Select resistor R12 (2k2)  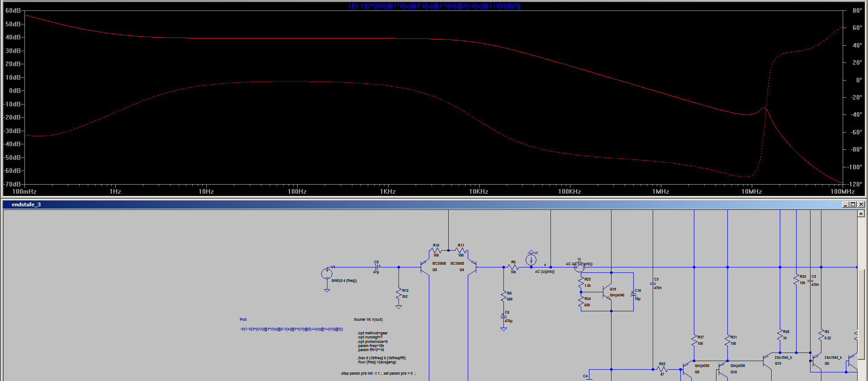tap(398, 294)
